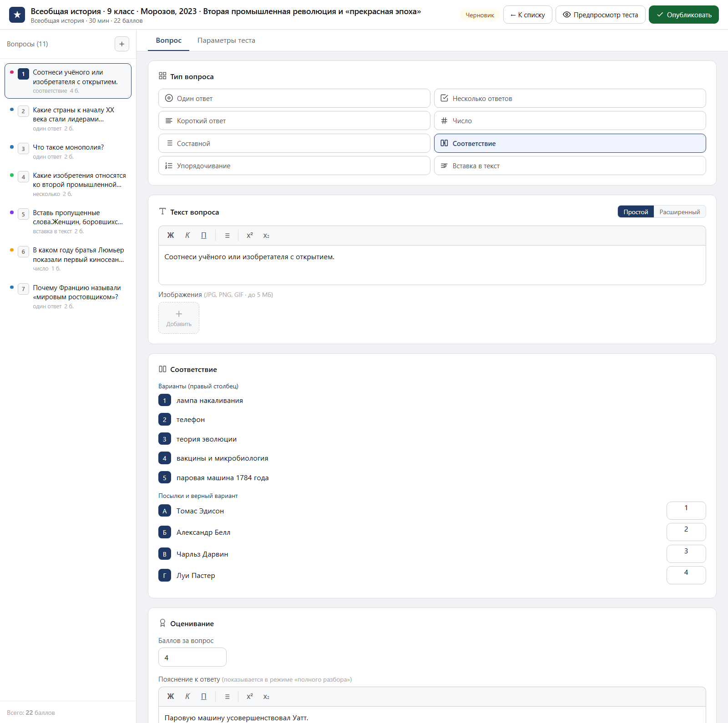The width and height of the screenshot is (728, 723).
Task: Apply italic in explanation editor toolbar
Action: [x=187, y=697]
